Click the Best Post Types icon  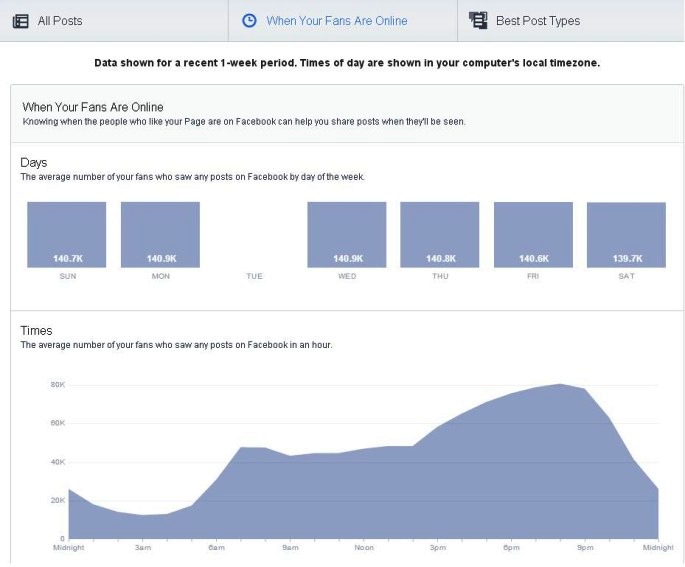(x=478, y=21)
